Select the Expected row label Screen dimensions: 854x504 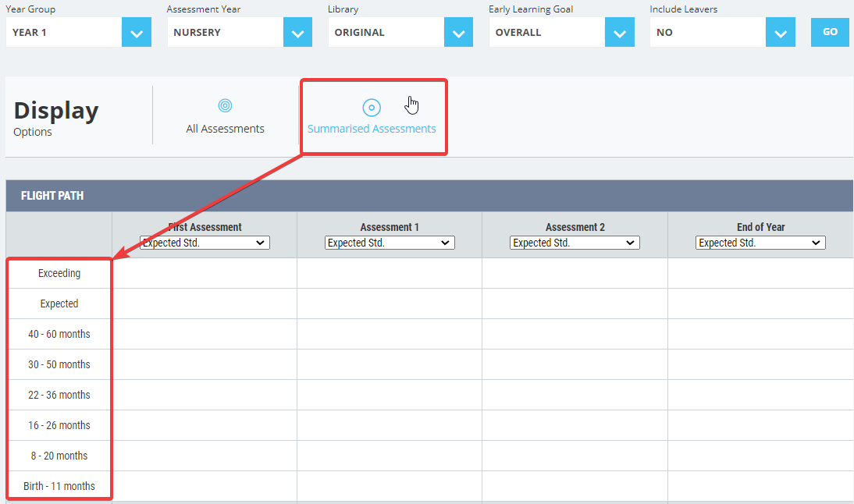click(59, 303)
